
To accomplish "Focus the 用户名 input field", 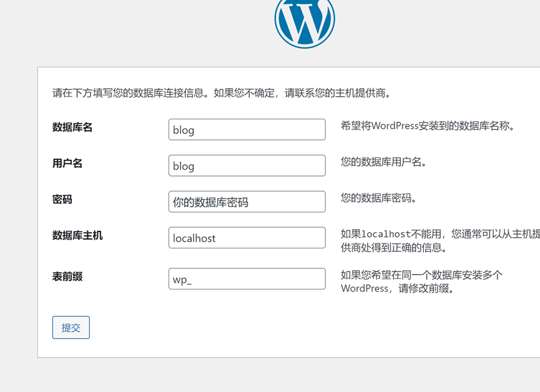I will tap(247, 165).
